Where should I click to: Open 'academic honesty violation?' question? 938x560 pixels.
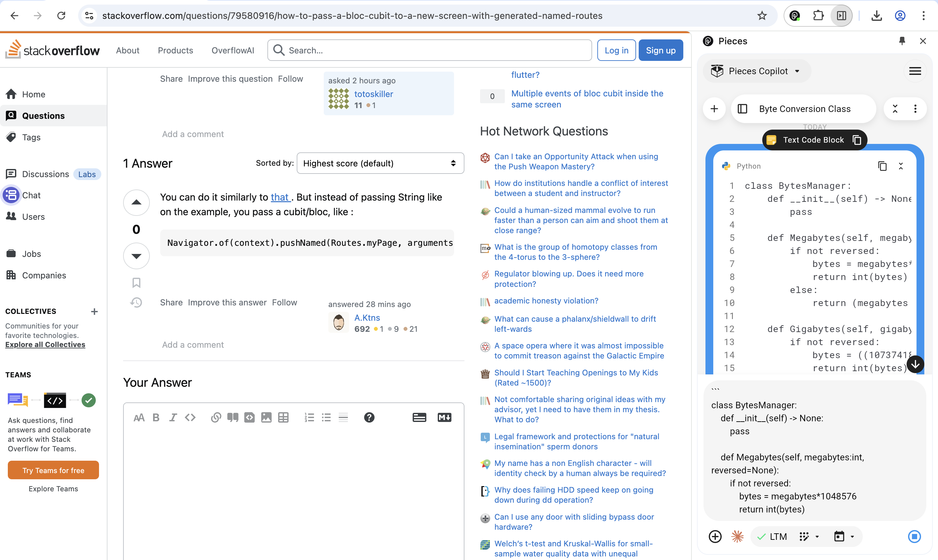(546, 301)
